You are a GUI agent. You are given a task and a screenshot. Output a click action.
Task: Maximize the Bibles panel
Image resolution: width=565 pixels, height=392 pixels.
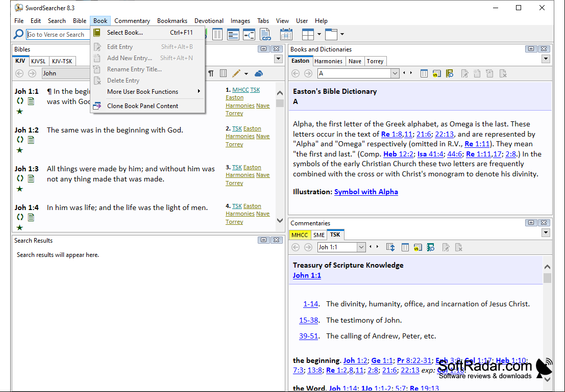click(264, 49)
